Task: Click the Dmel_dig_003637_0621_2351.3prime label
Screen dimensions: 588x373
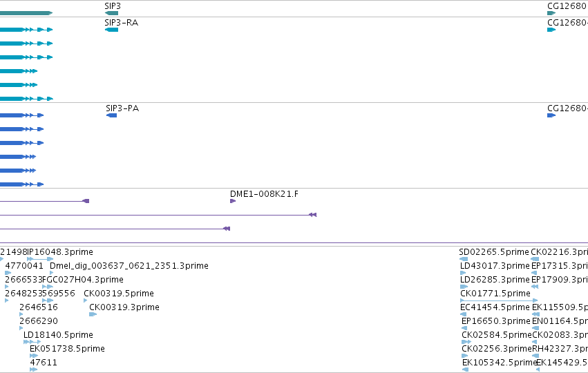Action: 129,266
